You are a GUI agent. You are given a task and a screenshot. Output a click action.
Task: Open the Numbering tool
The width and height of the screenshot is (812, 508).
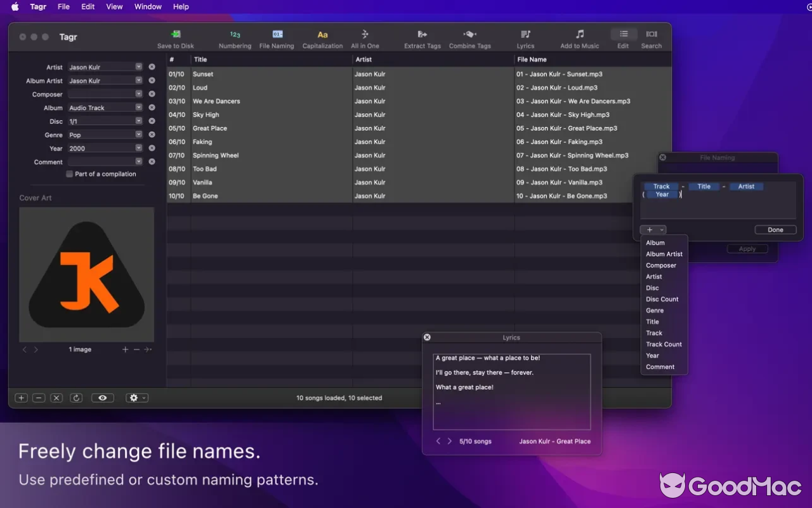[x=235, y=34]
